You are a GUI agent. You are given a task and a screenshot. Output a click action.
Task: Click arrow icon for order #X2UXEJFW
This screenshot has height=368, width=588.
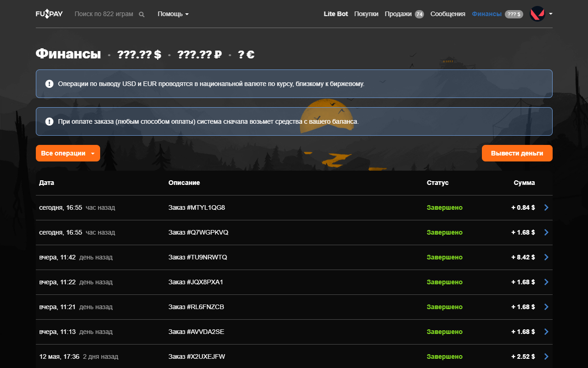[546, 356]
